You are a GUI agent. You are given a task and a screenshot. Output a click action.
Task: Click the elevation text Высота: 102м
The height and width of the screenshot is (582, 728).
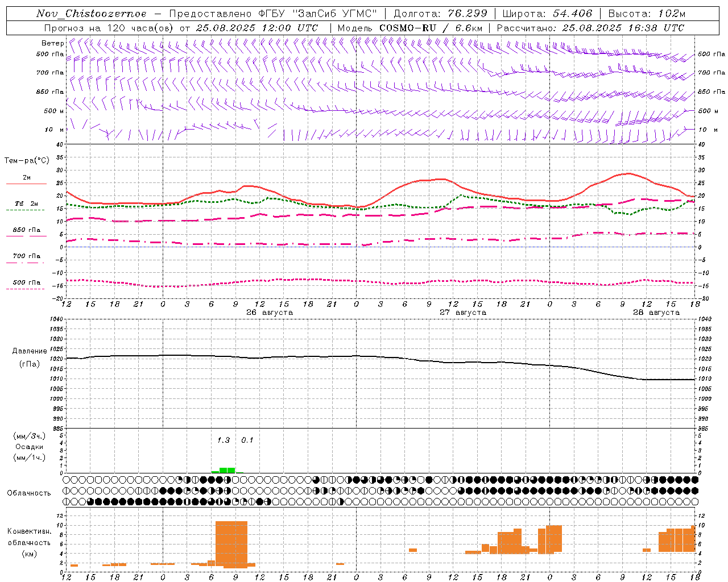[x=647, y=14]
